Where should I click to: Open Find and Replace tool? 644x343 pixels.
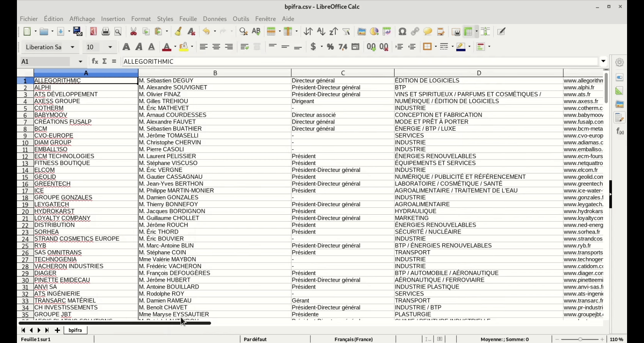[x=243, y=31]
